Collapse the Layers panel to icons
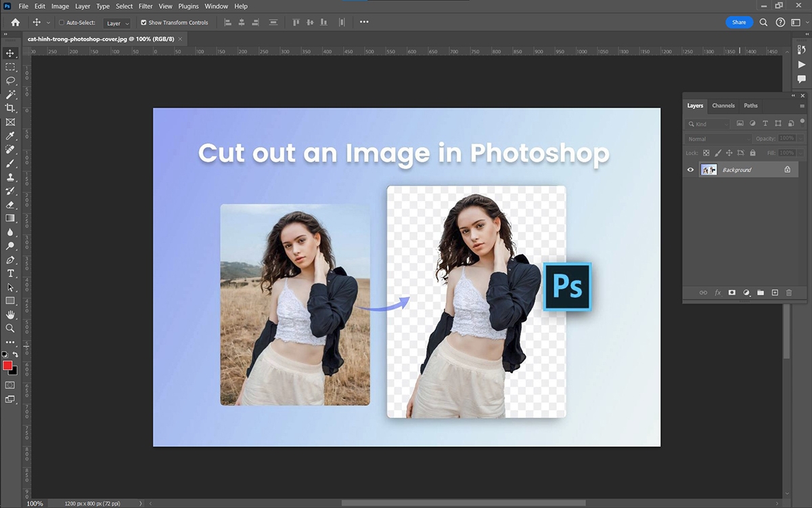This screenshot has width=812, height=508. 794,96
